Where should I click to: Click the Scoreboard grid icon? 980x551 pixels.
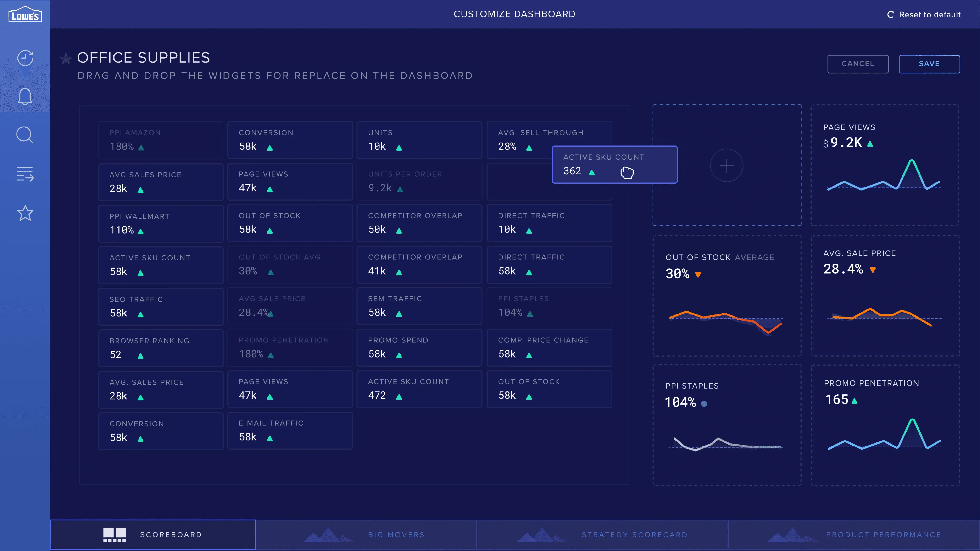click(x=115, y=535)
